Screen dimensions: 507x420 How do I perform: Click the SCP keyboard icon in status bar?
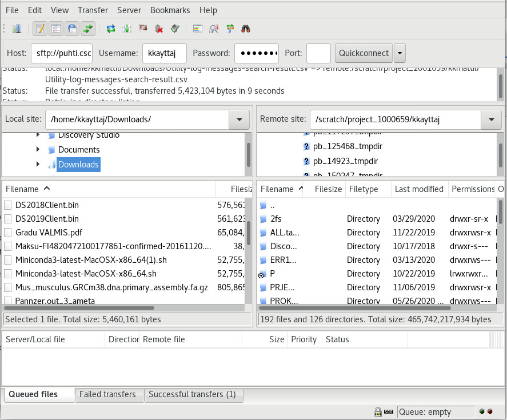pos(389,411)
